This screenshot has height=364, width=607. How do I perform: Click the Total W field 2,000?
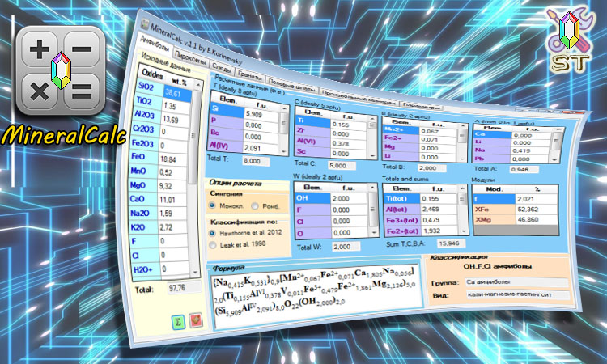[x=346, y=247]
